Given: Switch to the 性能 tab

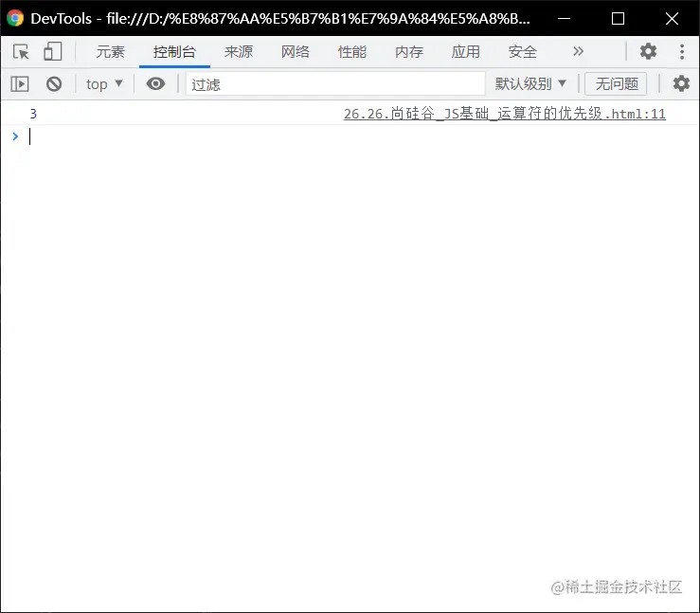Looking at the screenshot, I should (x=352, y=52).
